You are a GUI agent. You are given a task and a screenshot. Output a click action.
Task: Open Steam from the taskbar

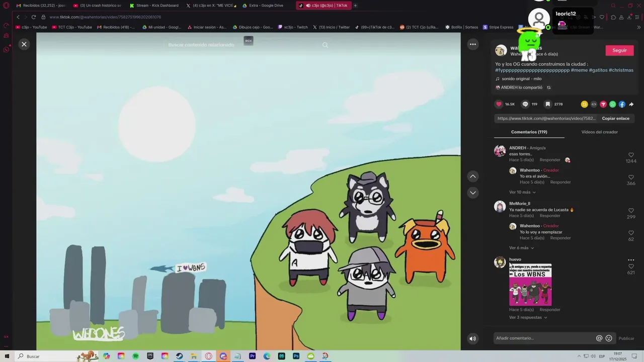[x=179, y=356]
